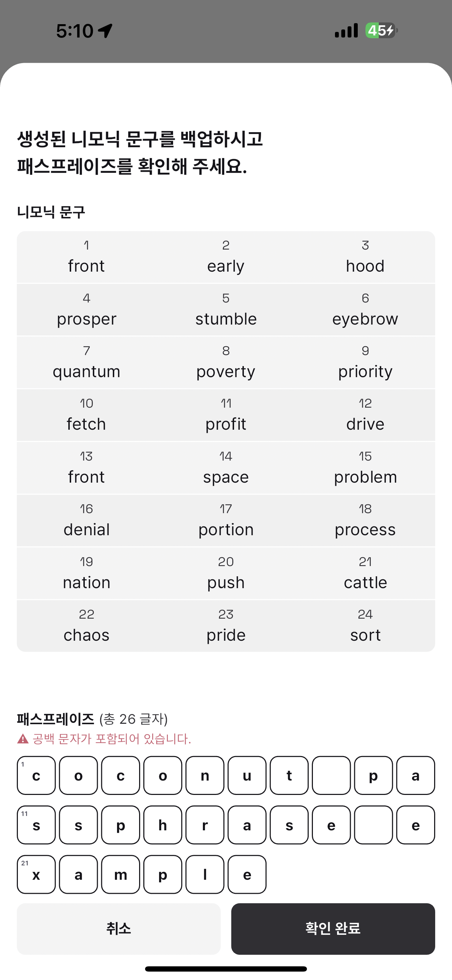
Task: Tap the location arrow icon in status bar
Action: (105, 31)
